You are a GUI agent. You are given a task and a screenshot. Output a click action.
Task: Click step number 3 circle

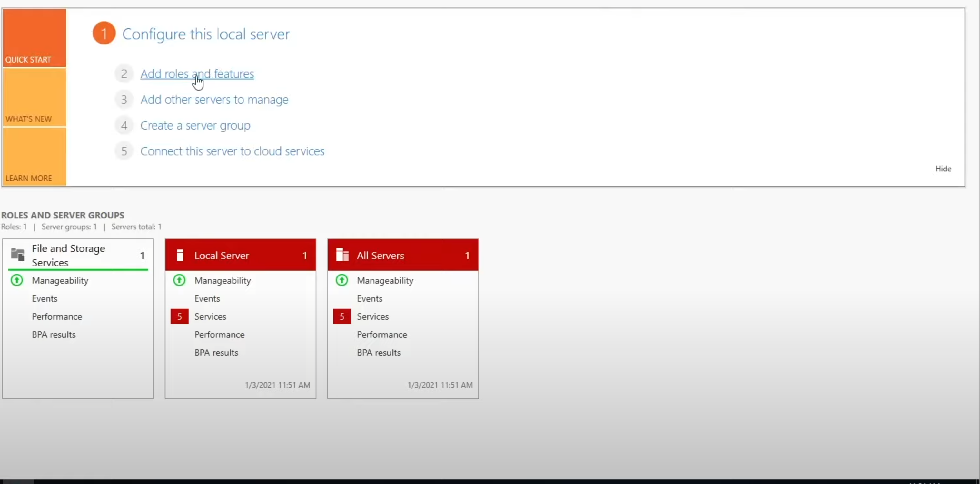(x=124, y=100)
